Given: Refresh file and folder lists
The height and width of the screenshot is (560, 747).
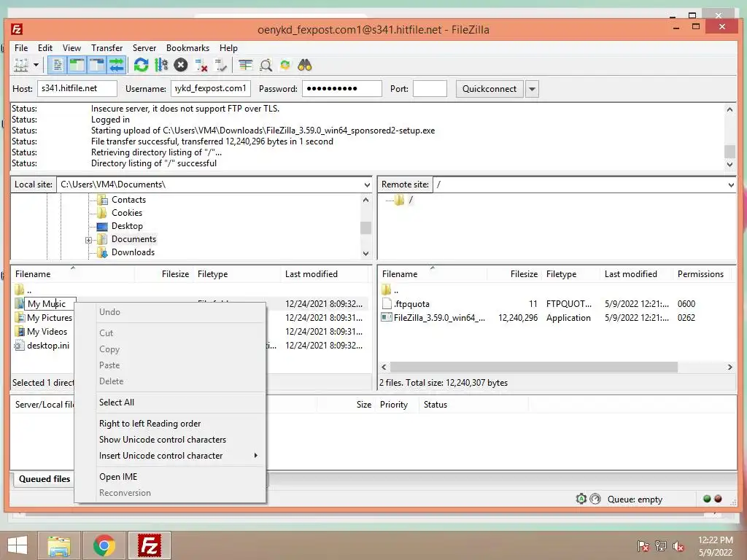Looking at the screenshot, I should click(141, 65).
